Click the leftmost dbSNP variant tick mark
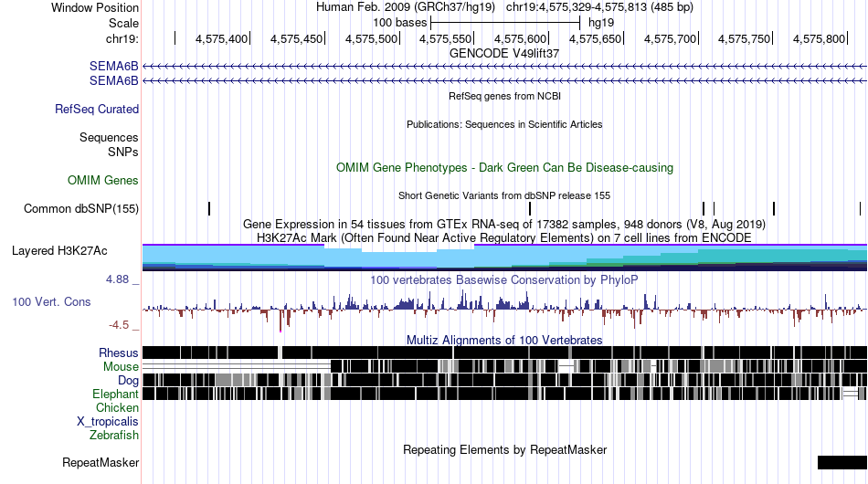The image size is (868, 484). tap(209, 208)
